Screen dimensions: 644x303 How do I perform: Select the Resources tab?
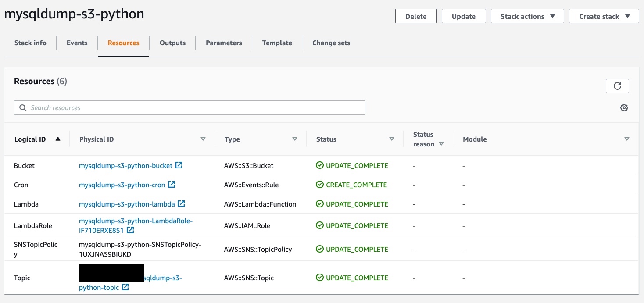[x=124, y=43]
